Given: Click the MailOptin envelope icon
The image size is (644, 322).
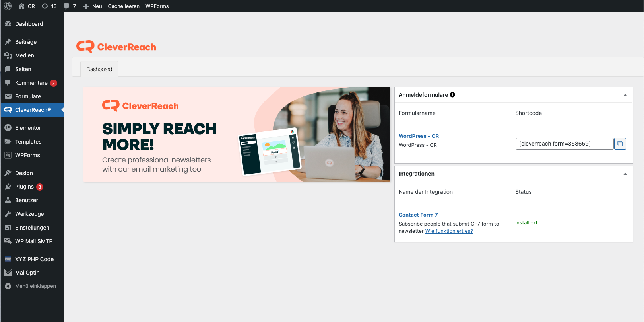Looking at the screenshot, I should (x=8, y=273).
